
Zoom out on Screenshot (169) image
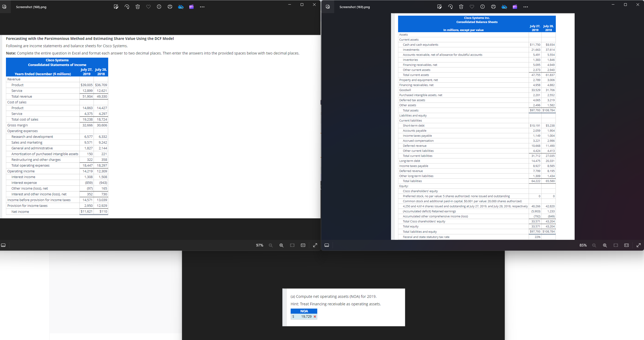(x=594, y=245)
